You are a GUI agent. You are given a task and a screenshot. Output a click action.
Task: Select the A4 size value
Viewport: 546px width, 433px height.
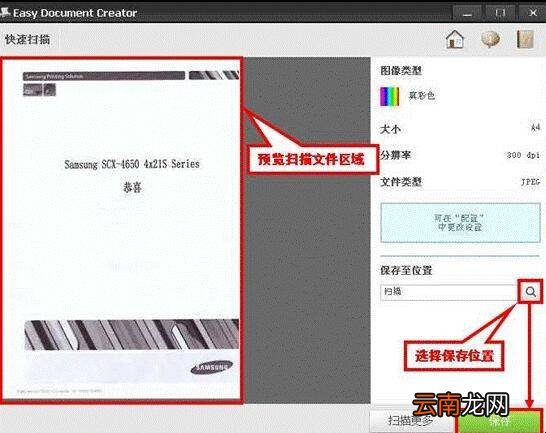point(535,127)
